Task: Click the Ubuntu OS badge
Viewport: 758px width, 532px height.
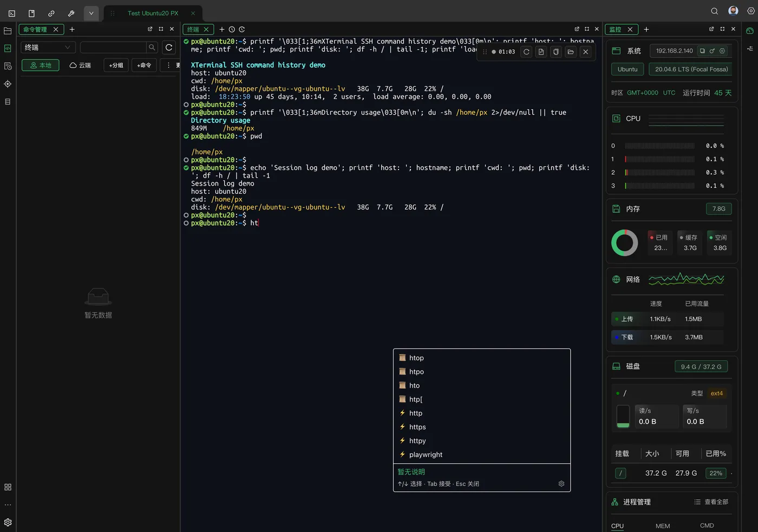Action: coord(628,69)
